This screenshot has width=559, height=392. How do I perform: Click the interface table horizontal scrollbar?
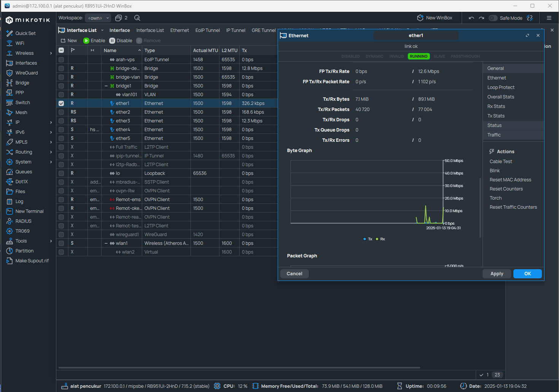(x=240, y=368)
